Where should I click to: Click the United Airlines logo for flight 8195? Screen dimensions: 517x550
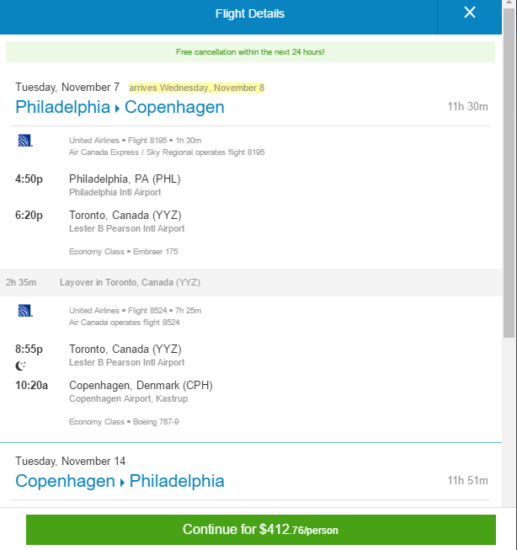tap(25, 140)
